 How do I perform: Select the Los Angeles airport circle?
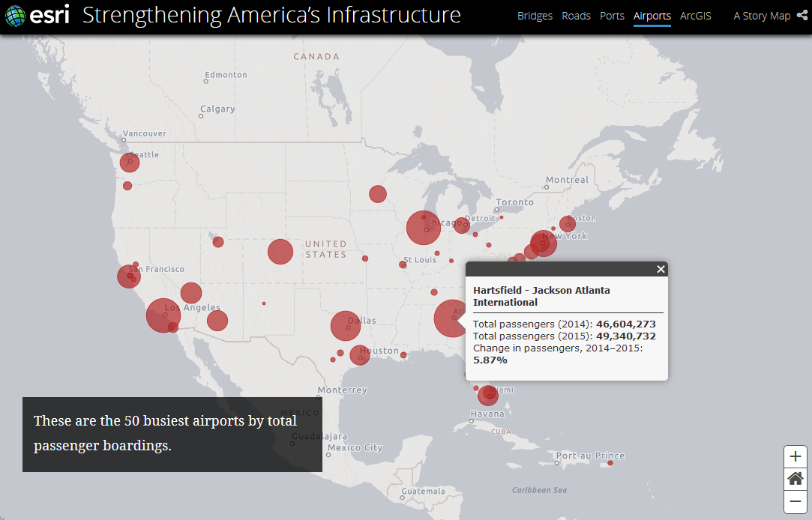pos(163,315)
